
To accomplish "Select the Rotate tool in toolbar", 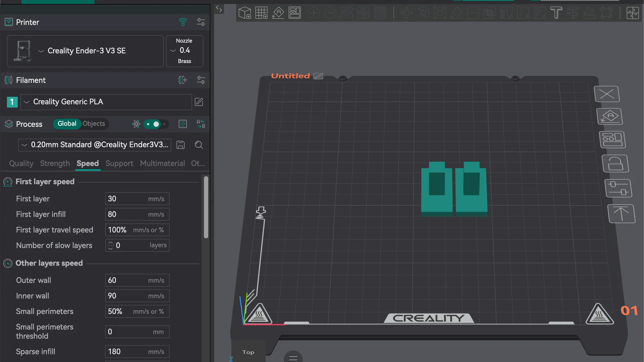I will (423, 13).
